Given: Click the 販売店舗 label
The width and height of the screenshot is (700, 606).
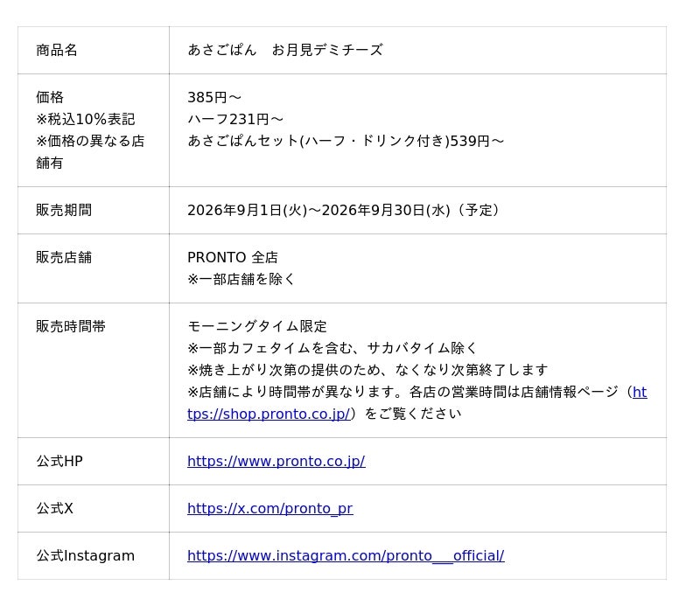Looking at the screenshot, I should [64, 257].
